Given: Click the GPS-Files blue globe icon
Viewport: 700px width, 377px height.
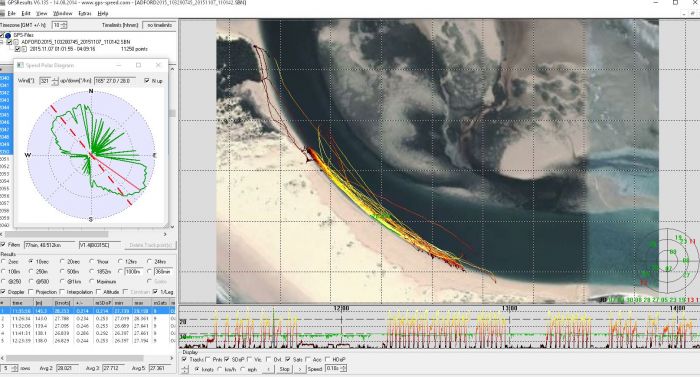Looking at the screenshot, I should 8,35.
